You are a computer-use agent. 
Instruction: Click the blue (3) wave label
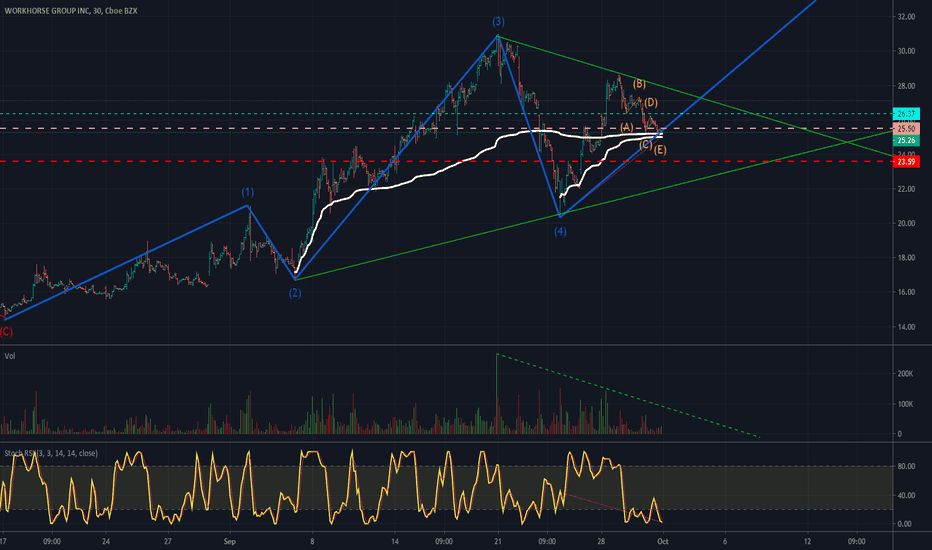[x=498, y=22]
